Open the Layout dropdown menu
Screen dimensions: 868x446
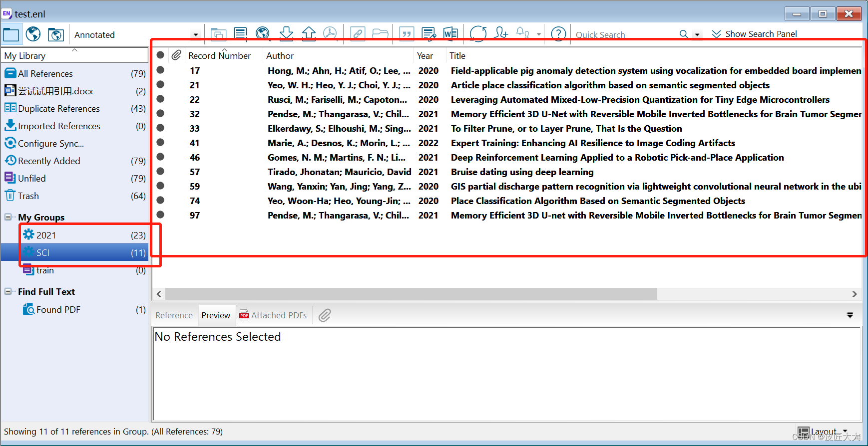click(x=822, y=432)
